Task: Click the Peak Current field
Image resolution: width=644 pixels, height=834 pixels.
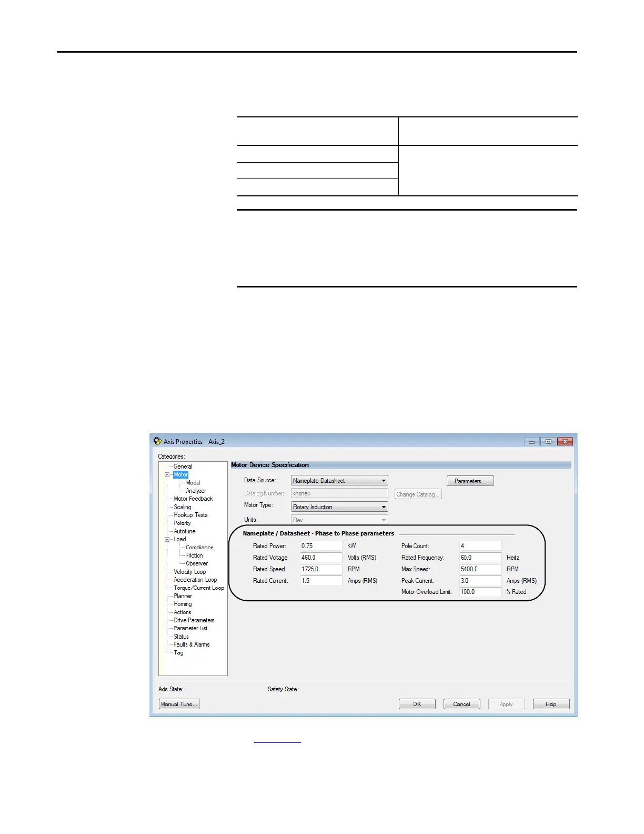Action: coord(480,581)
